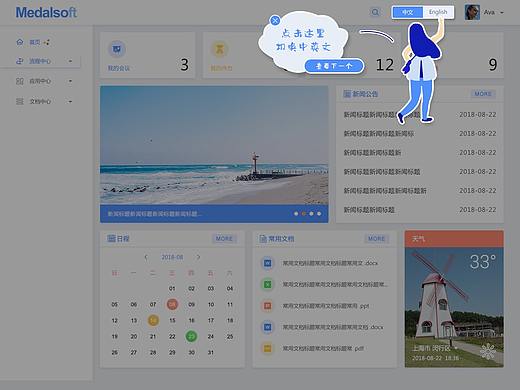The height and width of the screenshot is (390, 520).
Task: Switch language to 中文
Action: point(408,12)
